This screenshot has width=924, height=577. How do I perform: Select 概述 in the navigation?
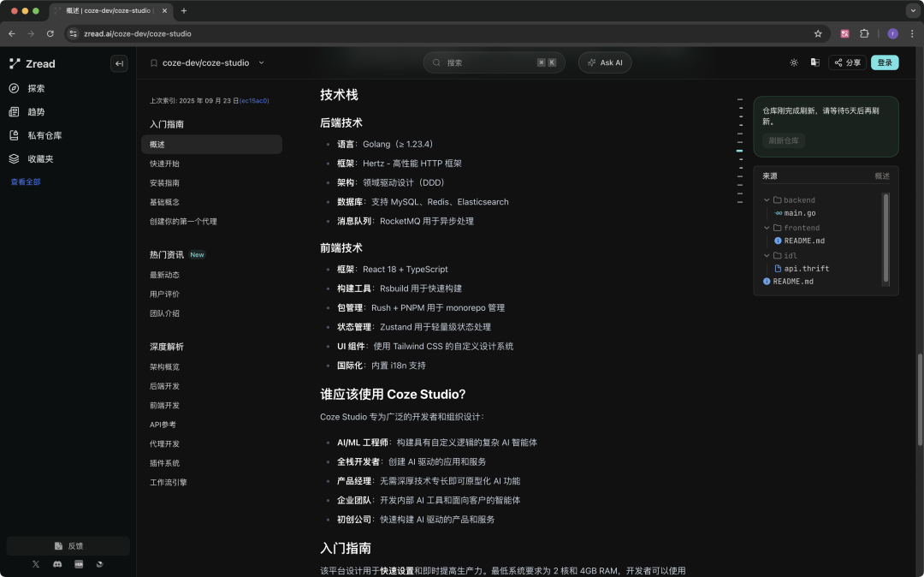point(211,145)
